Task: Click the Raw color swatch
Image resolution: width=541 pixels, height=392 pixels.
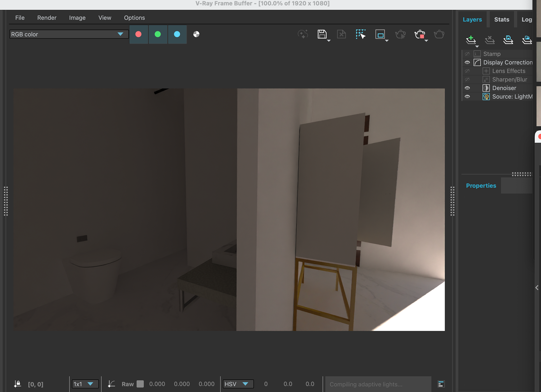Action: (140, 384)
